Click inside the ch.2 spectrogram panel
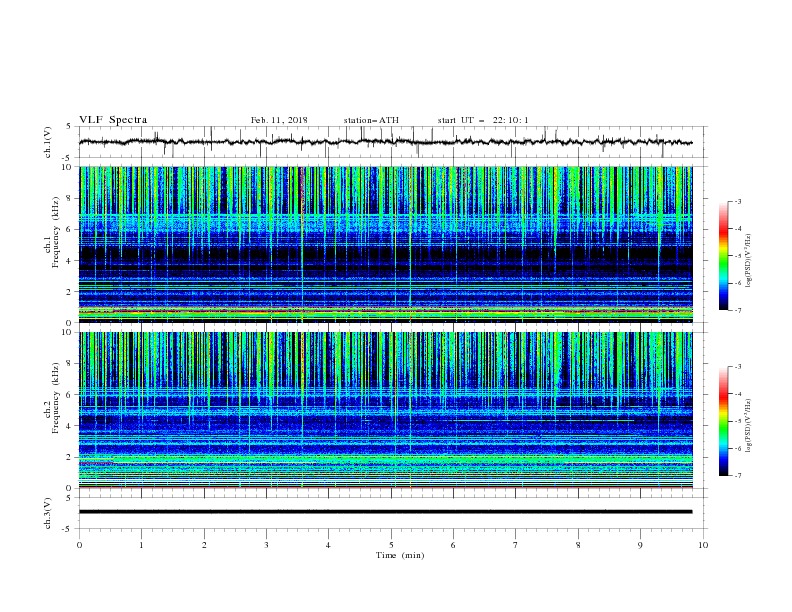The width and height of the screenshot is (792, 612). pyautogui.click(x=385, y=410)
